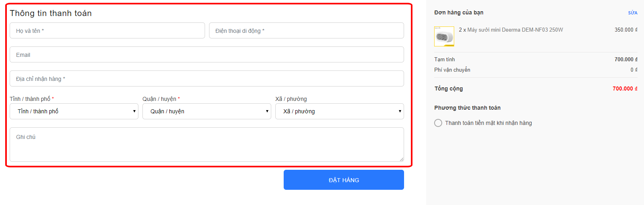Open the Tỉnh / thành phố dropdown

pos(74,111)
